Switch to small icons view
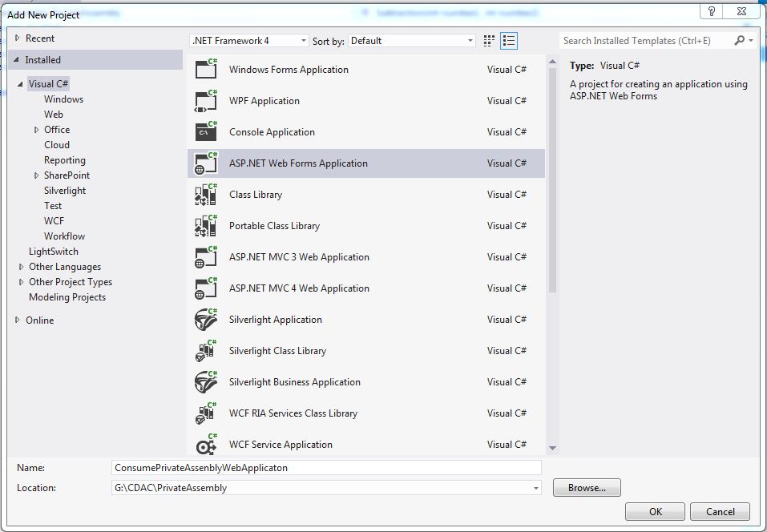This screenshot has width=767, height=532. click(489, 41)
